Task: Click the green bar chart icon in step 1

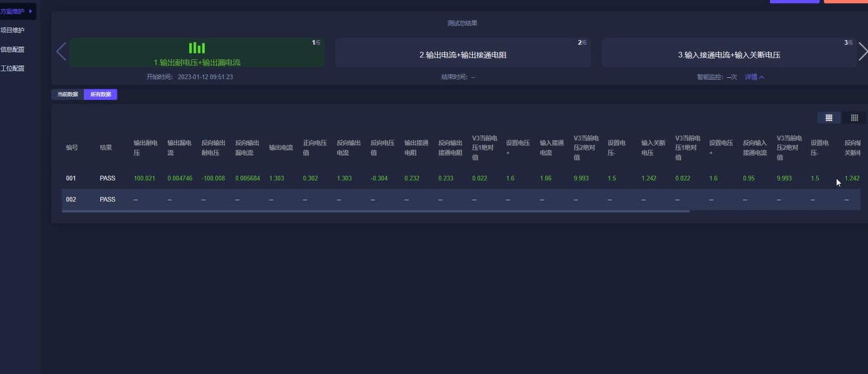Action: (197, 47)
